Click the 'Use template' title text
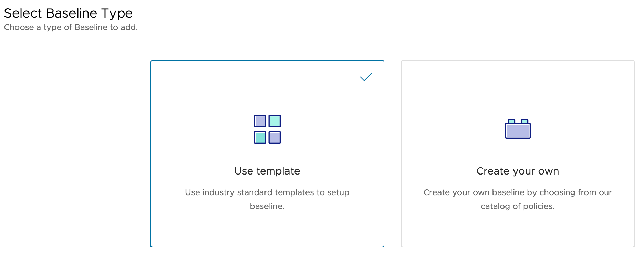Screen dimensions: 644x258 point(267,171)
